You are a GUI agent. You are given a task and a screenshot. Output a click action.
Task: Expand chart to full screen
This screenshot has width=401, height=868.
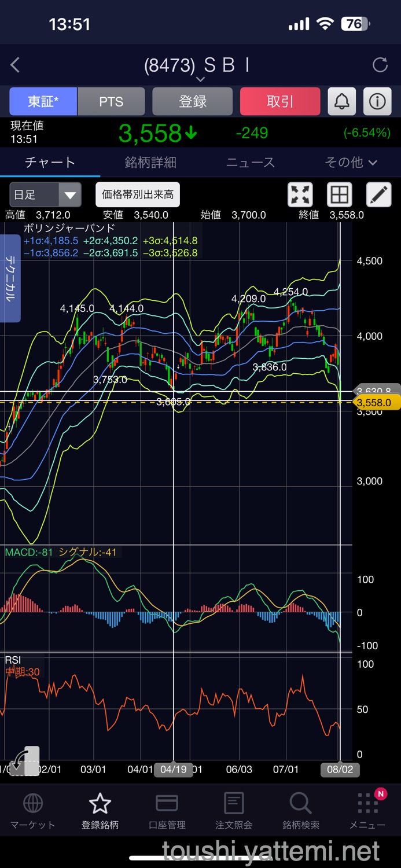[300, 195]
